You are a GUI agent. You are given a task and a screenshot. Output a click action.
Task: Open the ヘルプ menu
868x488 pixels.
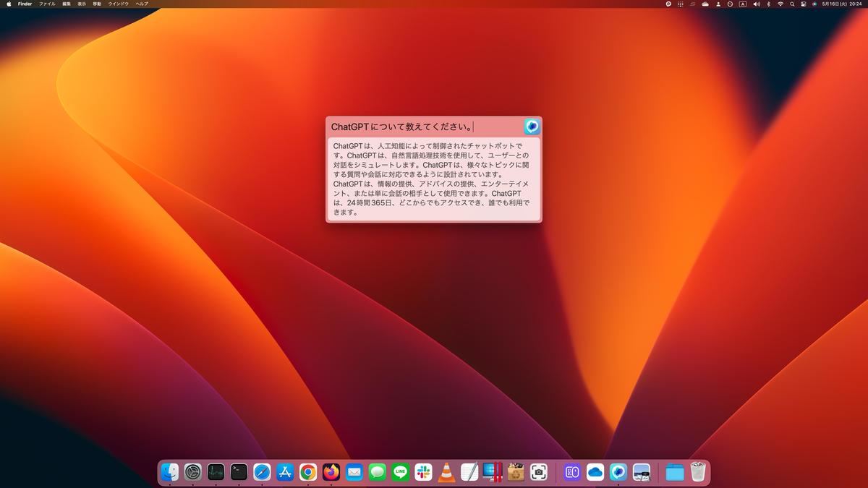pyautogui.click(x=142, y=4)
